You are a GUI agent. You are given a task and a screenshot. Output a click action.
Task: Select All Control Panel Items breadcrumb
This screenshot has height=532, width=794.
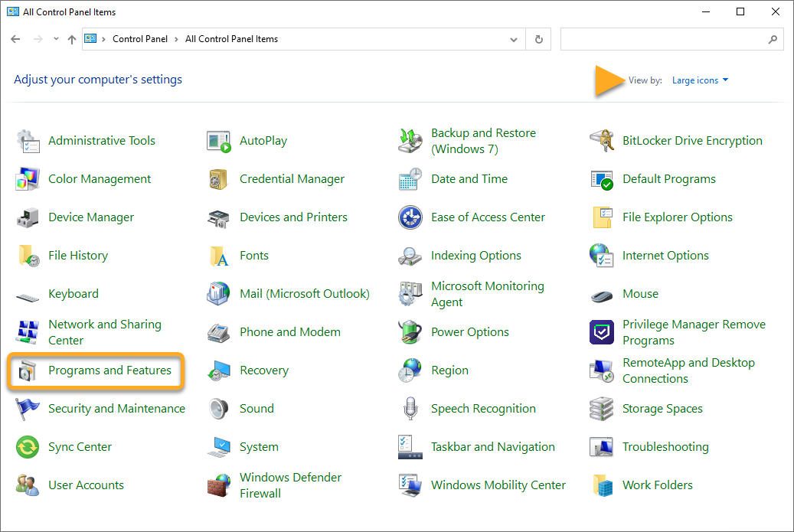click(231, 39)
